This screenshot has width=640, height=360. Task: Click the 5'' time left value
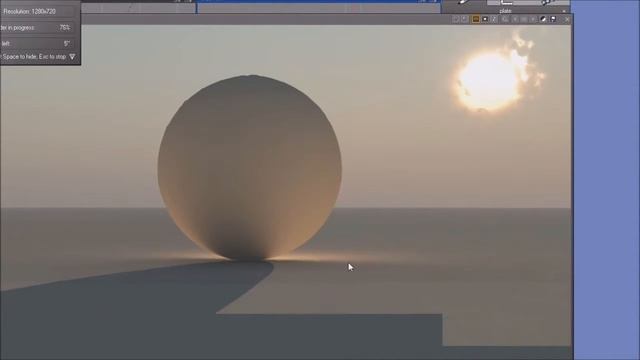click(x=67, y=43)
